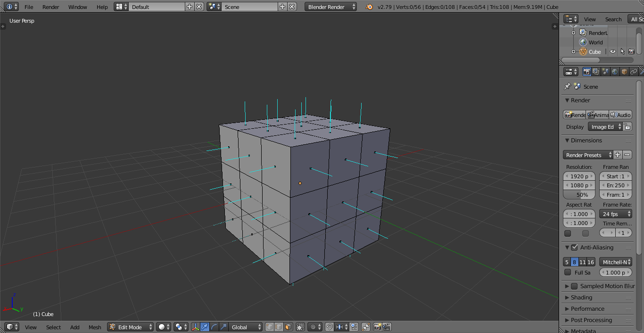Click the snap magnet icon in header
Viewport: 644px width, 333px height.
pyautogui.click(x=330, y=327)
